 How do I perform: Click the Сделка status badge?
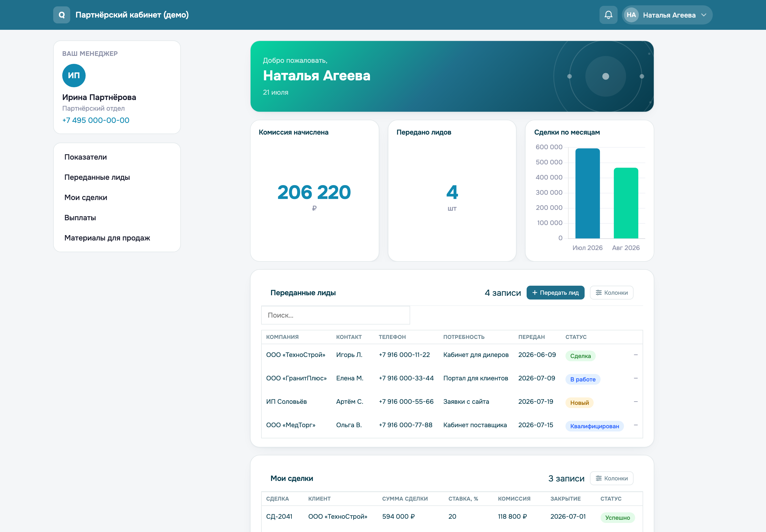[580, 356]
